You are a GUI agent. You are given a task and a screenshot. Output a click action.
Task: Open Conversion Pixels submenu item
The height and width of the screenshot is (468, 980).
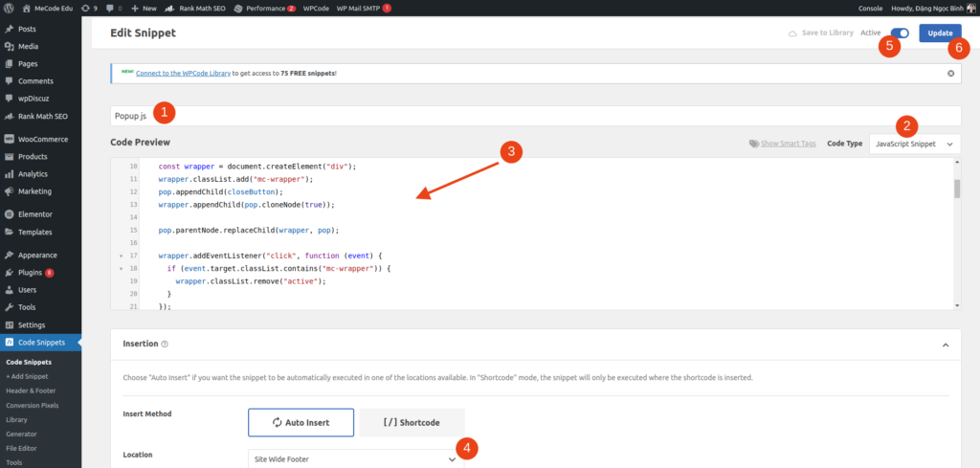tap(32, 405)
